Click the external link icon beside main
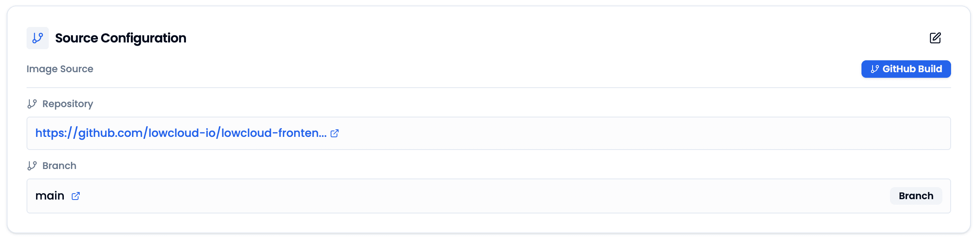Viewport: 980px width, 242px height. pos(76,196)
